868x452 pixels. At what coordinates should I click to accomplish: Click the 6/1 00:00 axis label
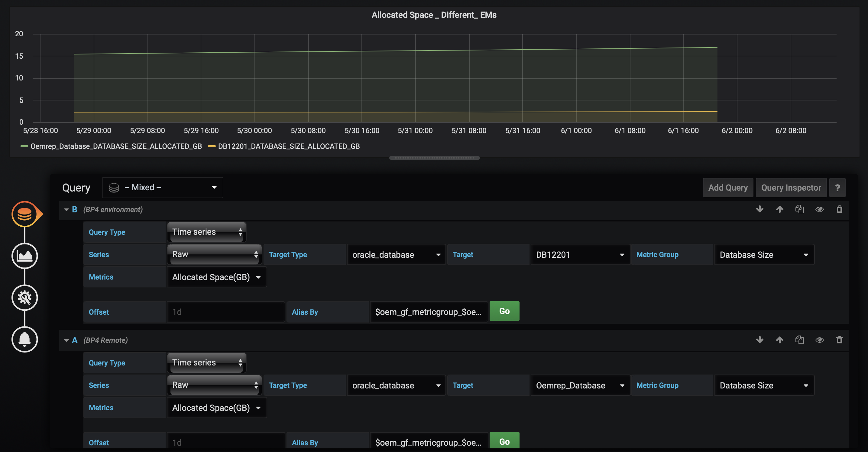click(576, 130)
